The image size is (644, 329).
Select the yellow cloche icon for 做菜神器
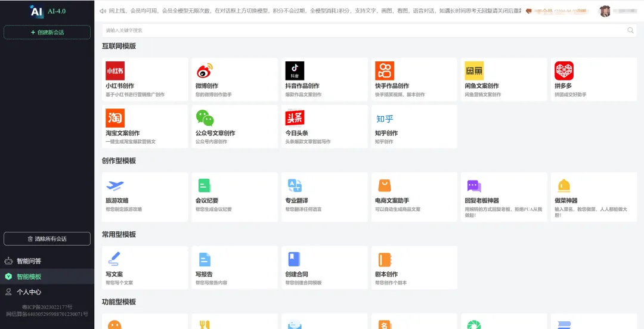(564, 185)
